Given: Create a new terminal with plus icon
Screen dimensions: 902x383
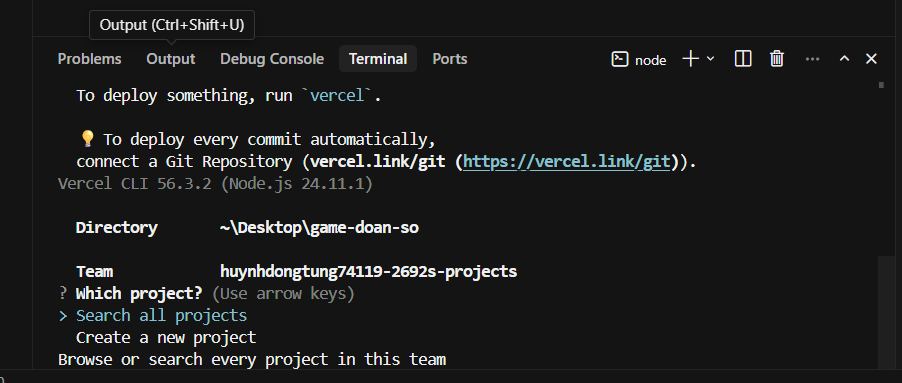Looking at the screenshot, I should pos(690,59).
